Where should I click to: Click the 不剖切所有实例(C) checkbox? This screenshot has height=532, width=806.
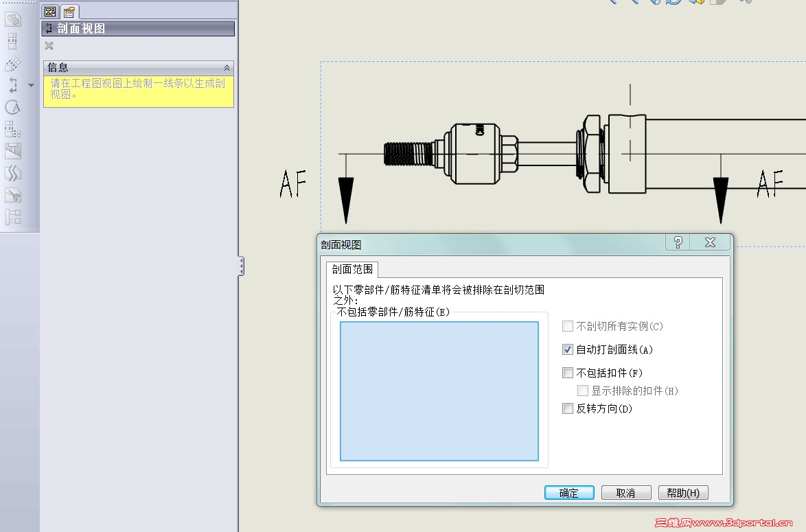point(568,326)
